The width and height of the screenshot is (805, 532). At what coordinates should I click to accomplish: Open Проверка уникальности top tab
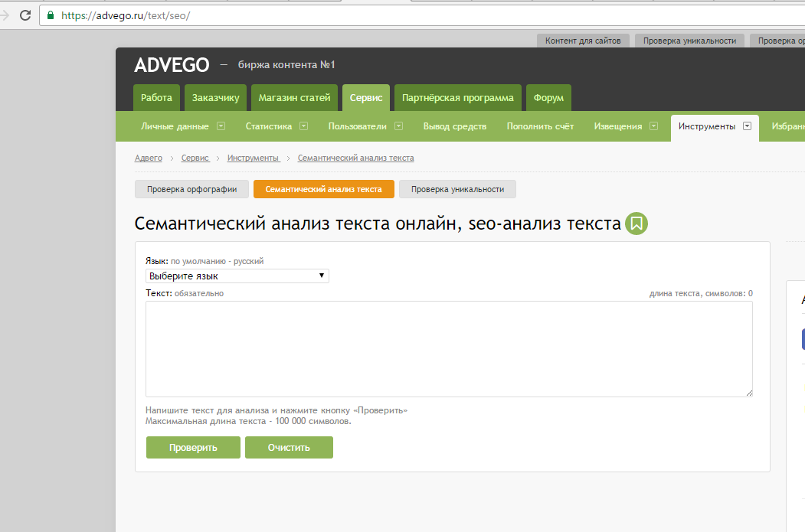(689, 41)
